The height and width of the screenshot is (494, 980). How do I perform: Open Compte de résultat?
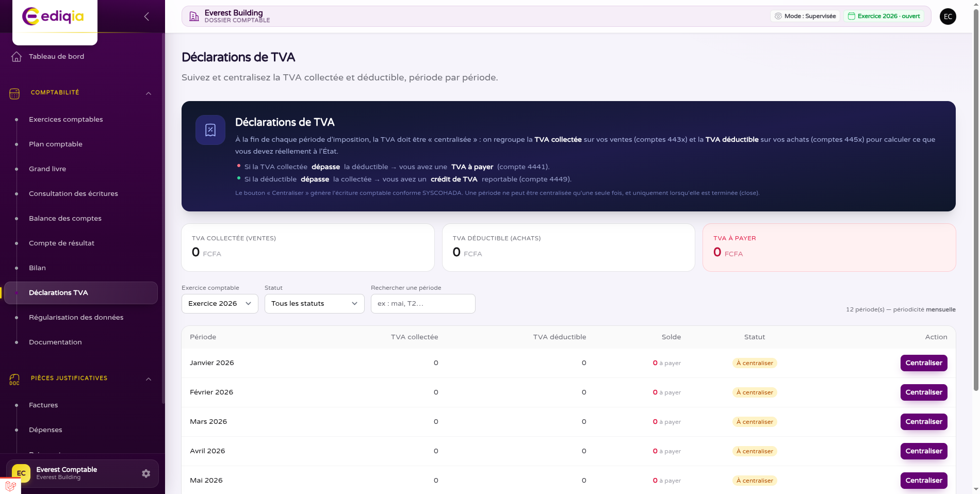61,243
